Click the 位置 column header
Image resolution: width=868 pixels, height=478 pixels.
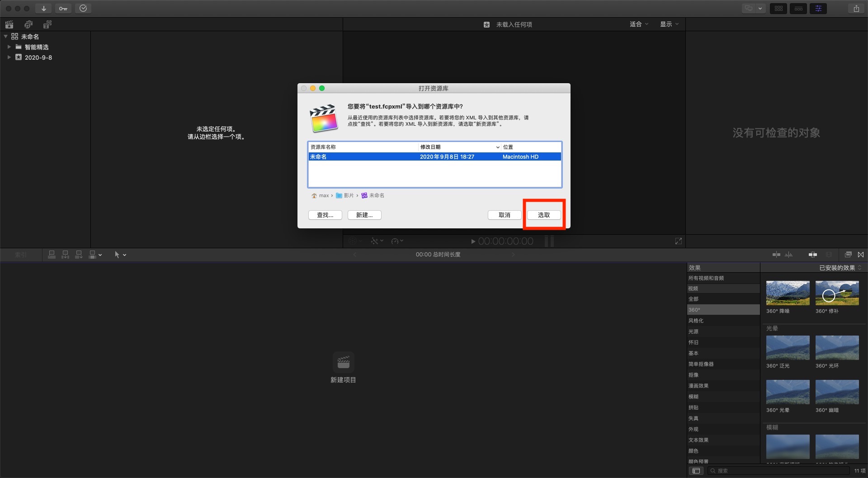pyautogui.click(x=531, y=147)
